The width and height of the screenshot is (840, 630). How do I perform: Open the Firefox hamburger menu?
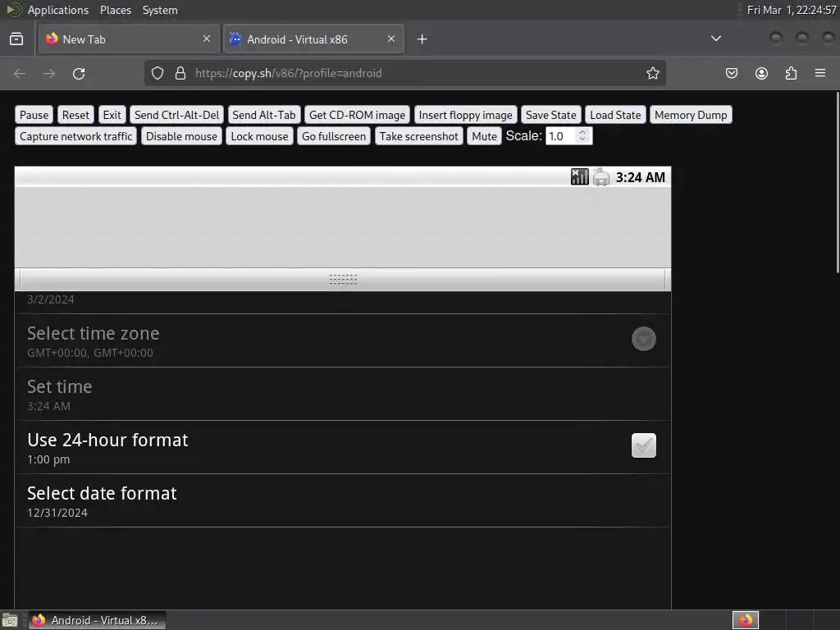click(820, 73)
